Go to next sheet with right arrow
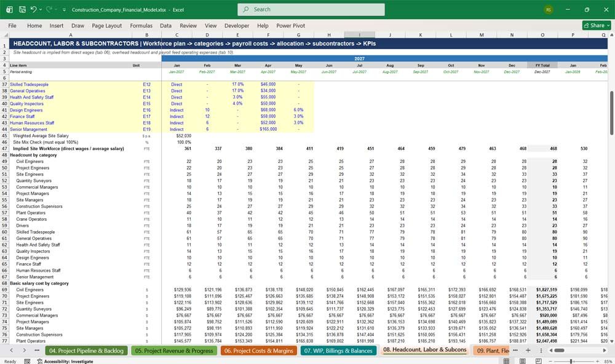Image resolution: width=615 pixels, height=364 pixels. (x=25, y=350)
